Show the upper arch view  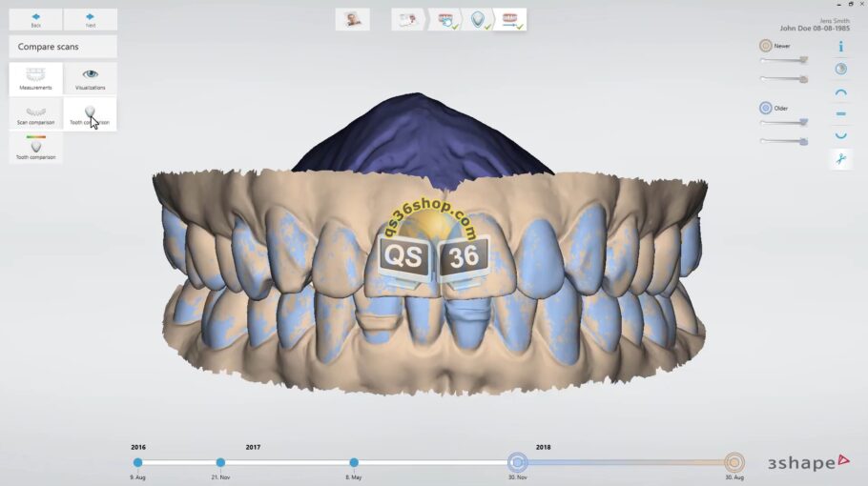840,91
